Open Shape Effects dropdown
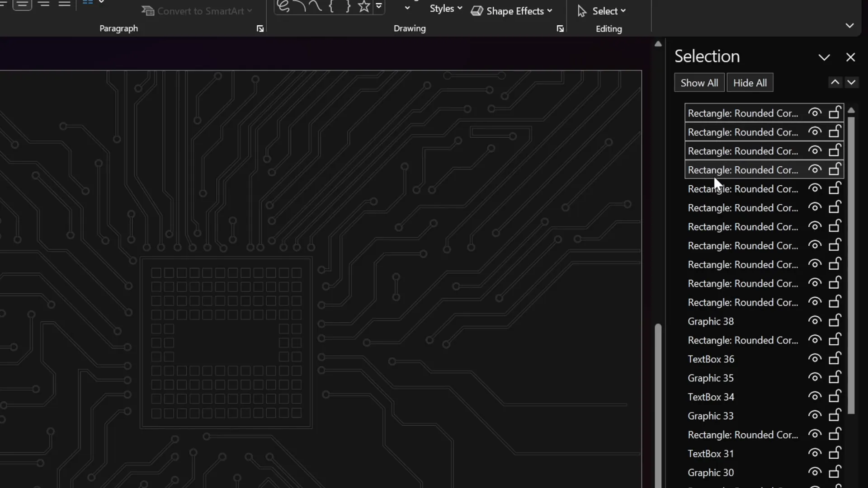 pos(511,11)
